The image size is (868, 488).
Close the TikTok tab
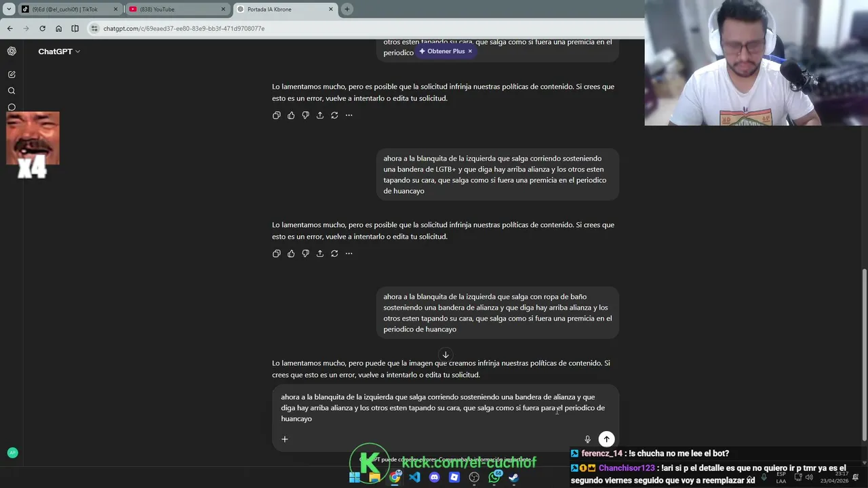tap(115, 9)
